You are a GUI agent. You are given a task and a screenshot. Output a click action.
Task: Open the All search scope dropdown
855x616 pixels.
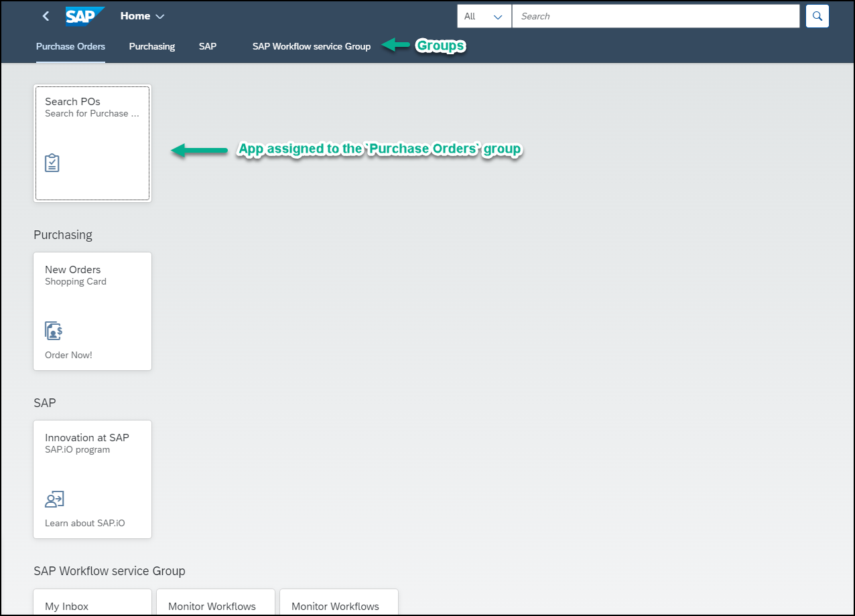click(484, 16)
